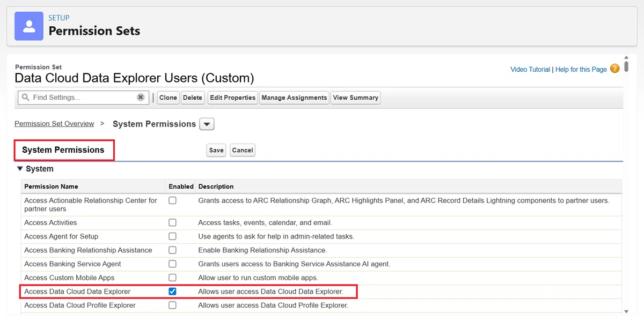Open Edit Properties

point(232,98)
